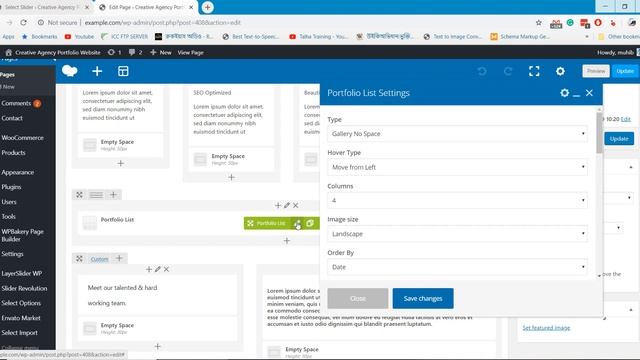640x360 pixels.
Task: Click the green Portfolio List move handle icon
Action: [x=250, y=223]
